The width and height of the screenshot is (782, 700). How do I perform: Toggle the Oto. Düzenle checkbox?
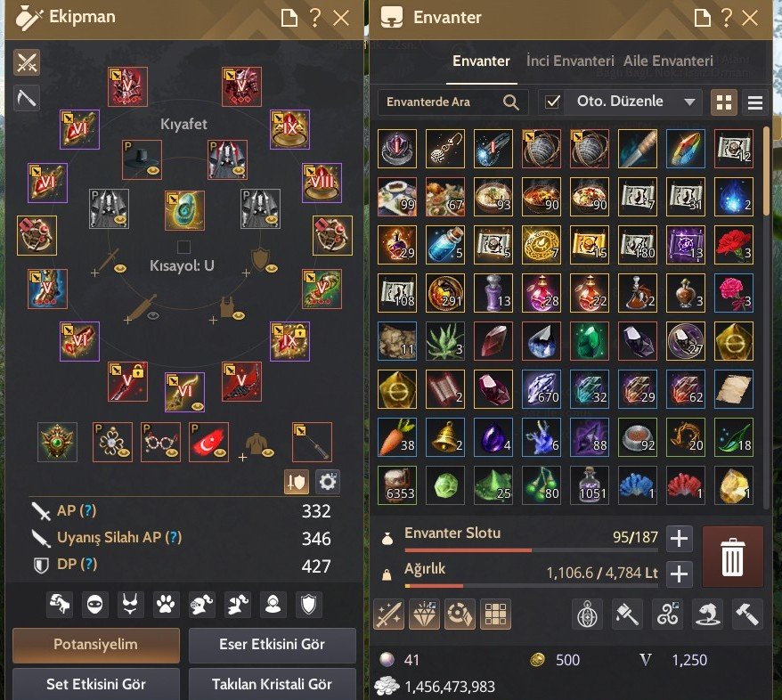(552, 102)
